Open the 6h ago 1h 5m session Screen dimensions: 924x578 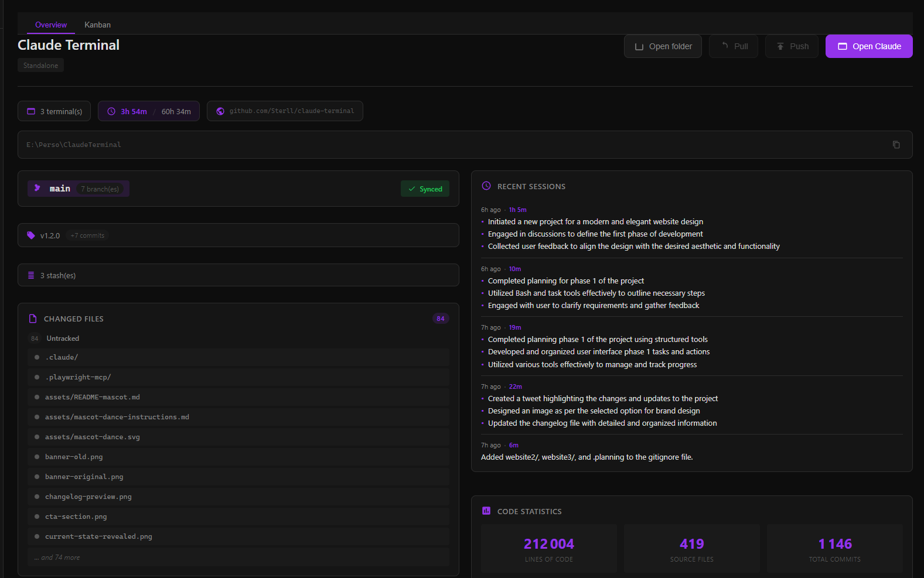pos(692,228)
